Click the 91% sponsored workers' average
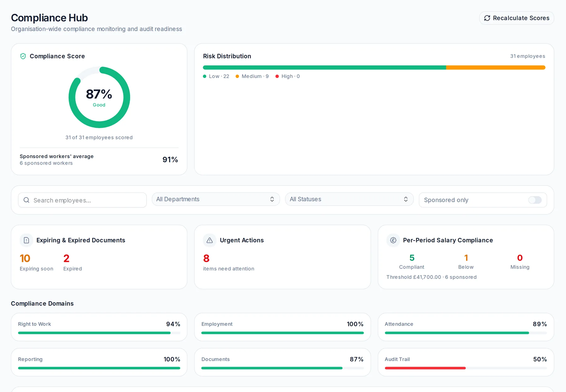The image size is (566, 392). coord(170,160)
